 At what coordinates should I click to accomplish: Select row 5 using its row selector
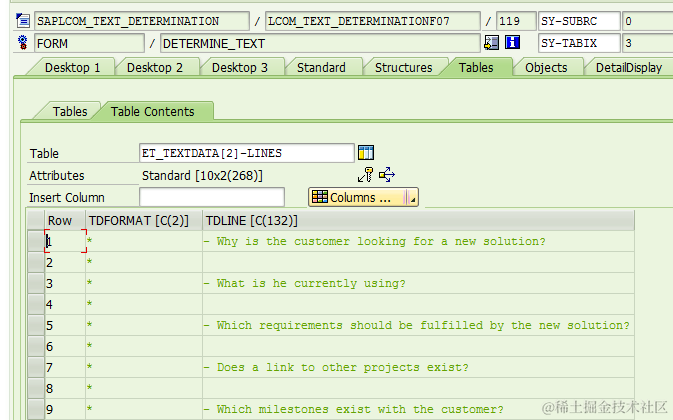[36, 325]
